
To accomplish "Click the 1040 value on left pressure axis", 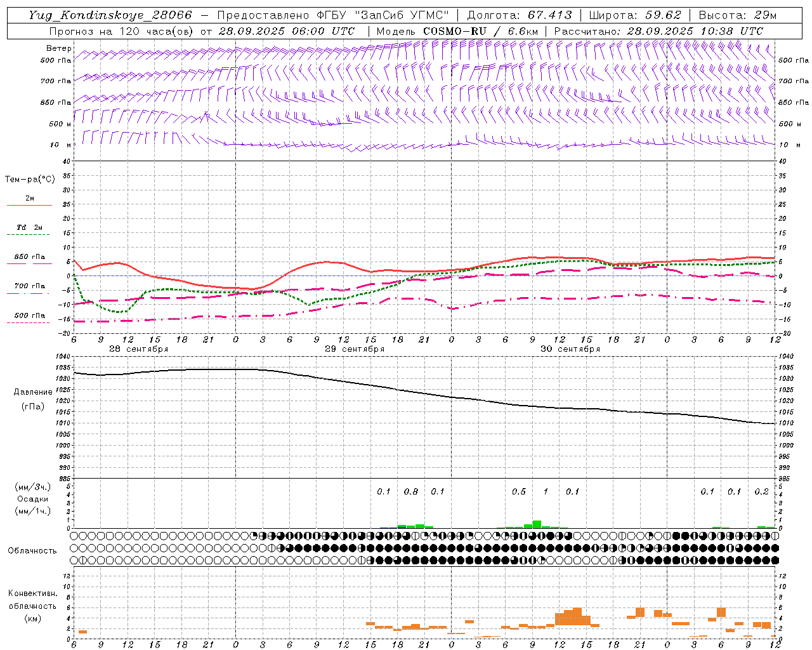I will pyautogui.click(x=62, y=356).
